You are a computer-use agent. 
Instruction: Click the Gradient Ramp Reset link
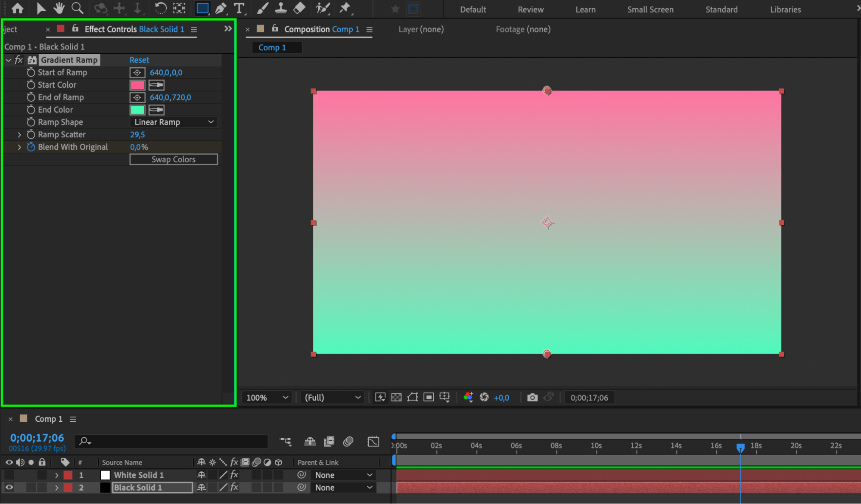(x=139, y=60)
